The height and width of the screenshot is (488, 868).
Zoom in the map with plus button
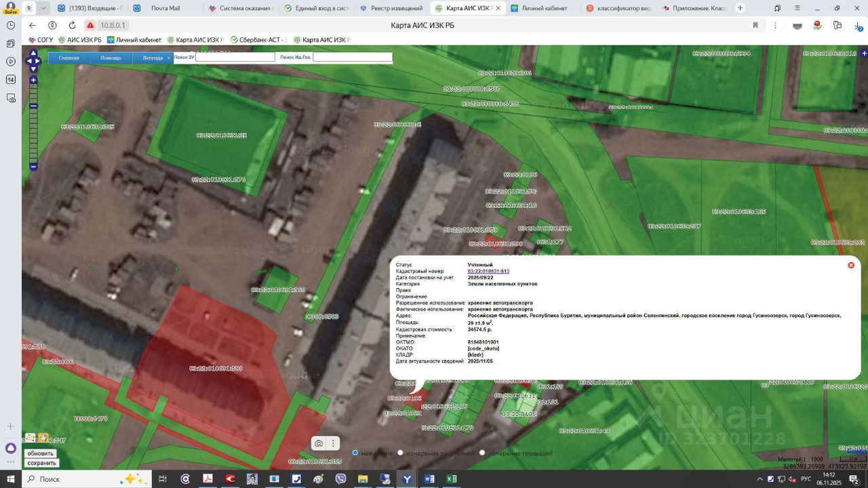tap(33, 80)
